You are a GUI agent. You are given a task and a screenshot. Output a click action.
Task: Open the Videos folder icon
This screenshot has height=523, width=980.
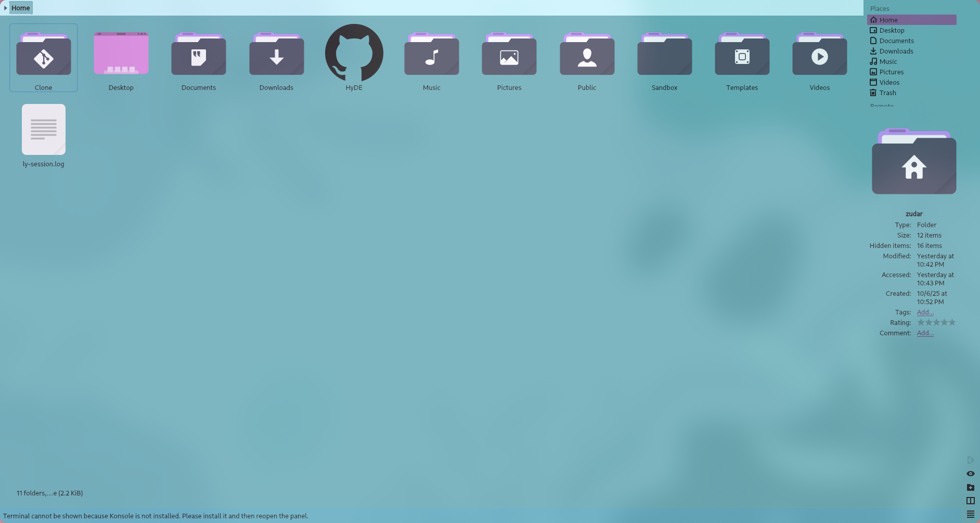pos(819,55)
